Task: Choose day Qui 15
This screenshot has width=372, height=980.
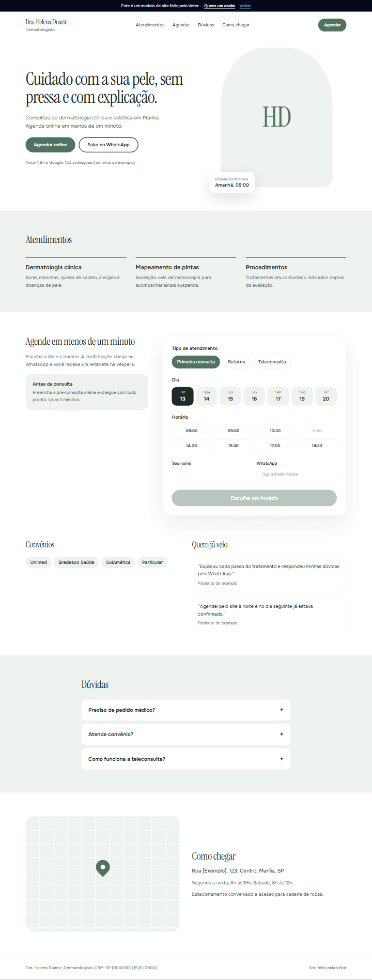Action: point(230,396)
